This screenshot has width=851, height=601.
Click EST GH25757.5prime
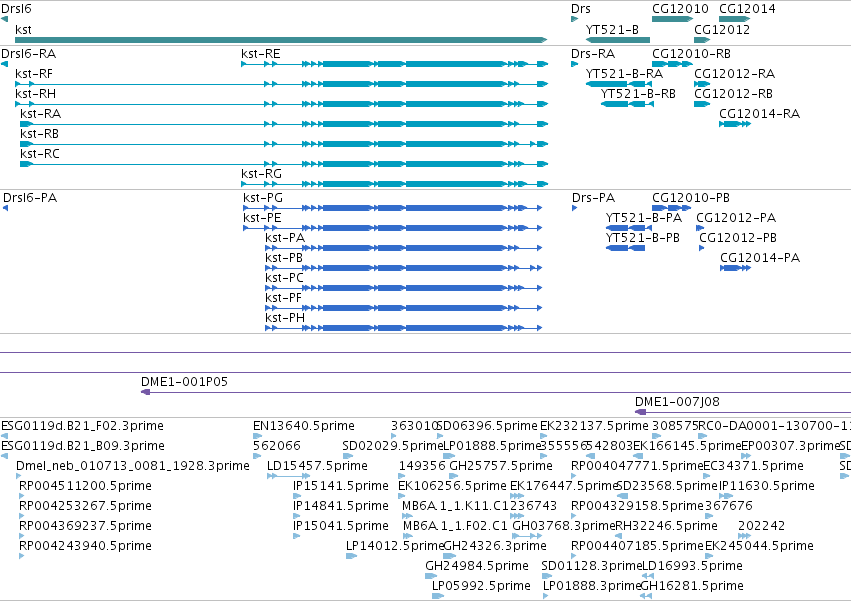coord(454,476)
